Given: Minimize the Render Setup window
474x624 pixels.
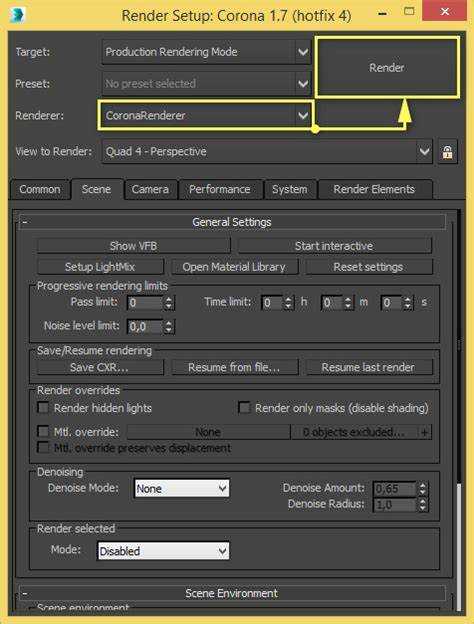Looking at the screenshot, I should (382, 14).
